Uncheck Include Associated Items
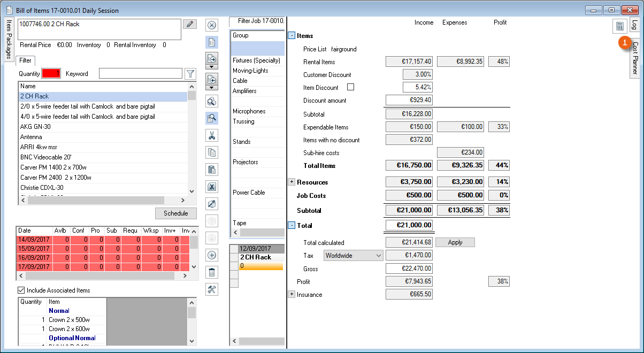This screenshot has height=353, width=644. pos(21,290)
